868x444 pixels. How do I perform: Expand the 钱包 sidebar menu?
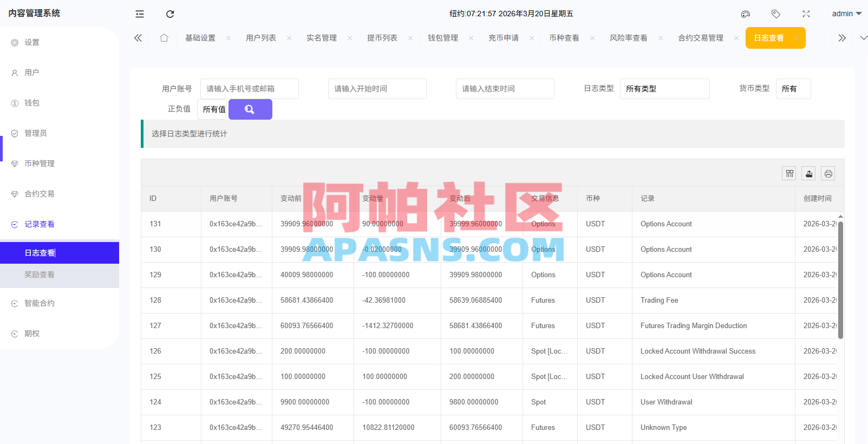point(60,103)
